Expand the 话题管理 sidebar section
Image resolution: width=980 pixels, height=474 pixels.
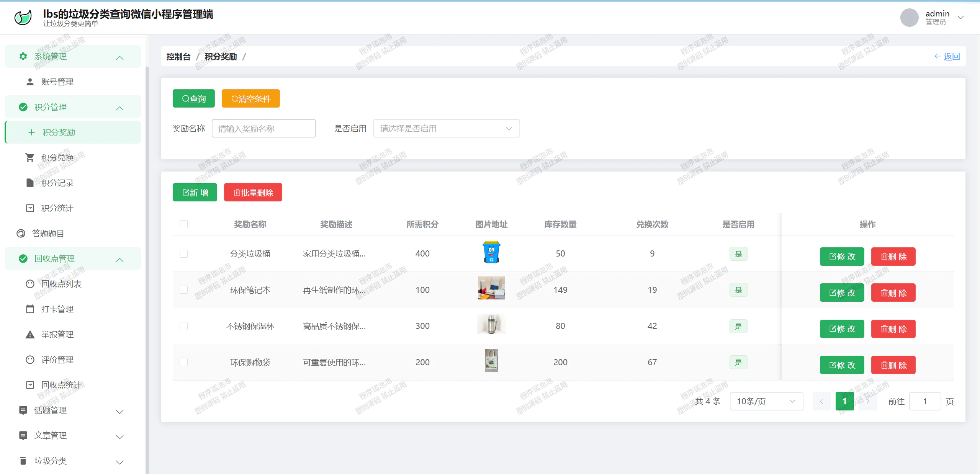[x=73, y=410]
